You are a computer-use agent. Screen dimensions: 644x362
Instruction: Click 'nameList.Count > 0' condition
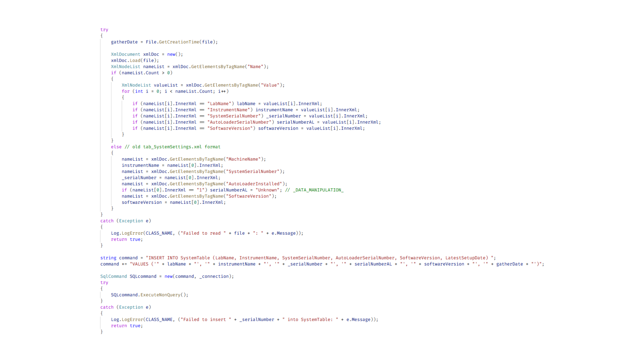146,73
